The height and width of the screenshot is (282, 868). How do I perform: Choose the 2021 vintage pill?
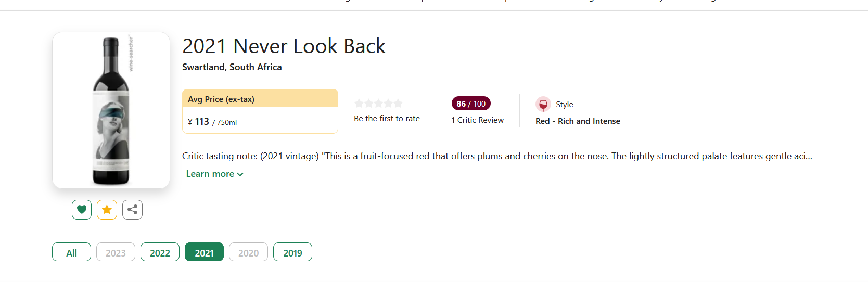tap(204, 252)
